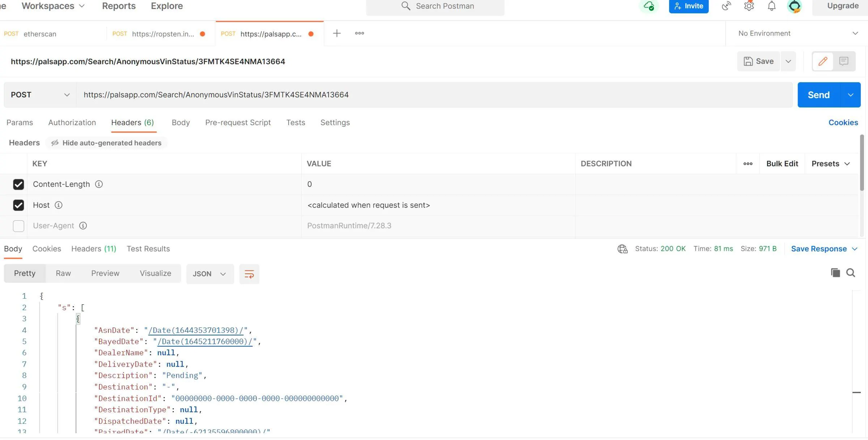Open the comments icon beside Save
The image size is (868, 440).
[x=844, y=61]
